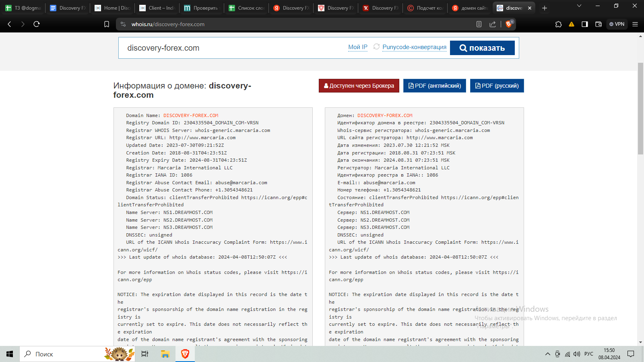644x362 pixels.
Task: Expand the tab search dropdown arrow
Action: pos(579,6)
